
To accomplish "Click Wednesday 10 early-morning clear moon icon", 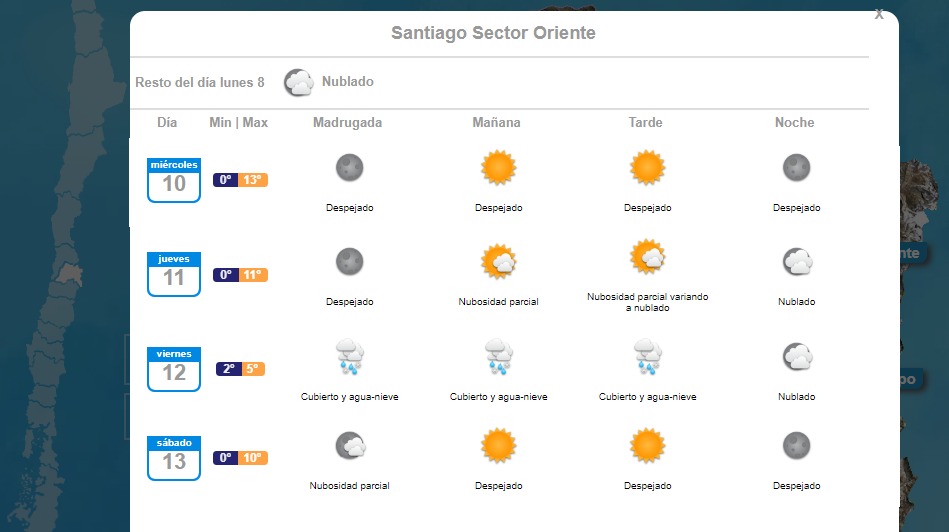I will coord(349,167).
